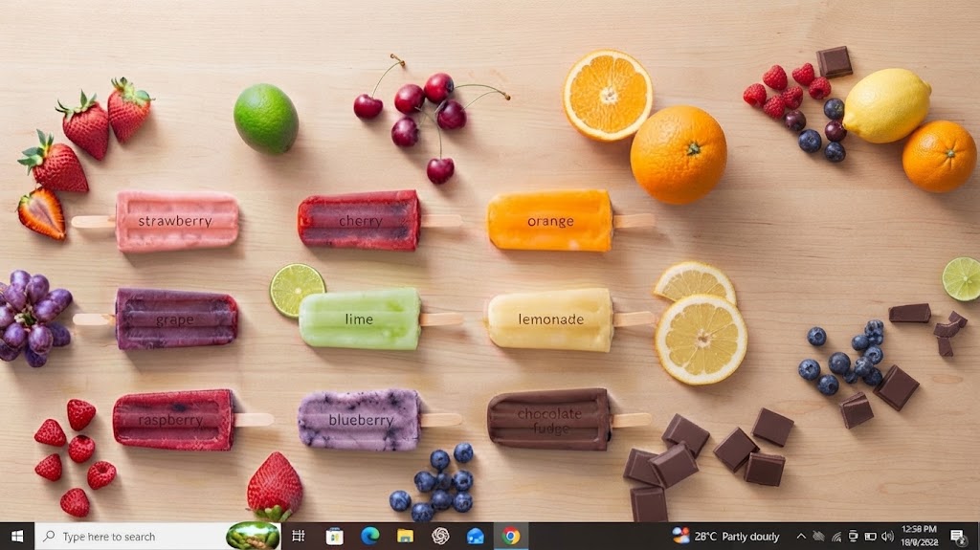Open File Explorer folder icon
The image size is (980, 550).
(405, 537)
